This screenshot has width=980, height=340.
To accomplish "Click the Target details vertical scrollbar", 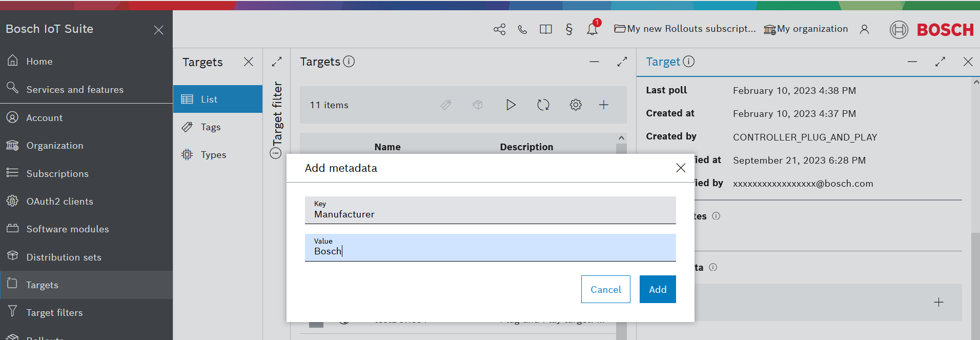I will click(x=975, y=205).
